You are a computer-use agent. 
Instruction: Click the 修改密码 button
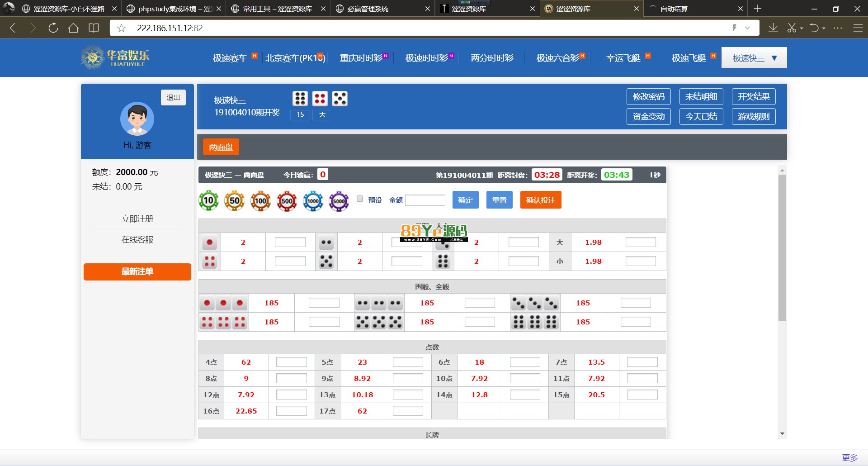[648, 96]
